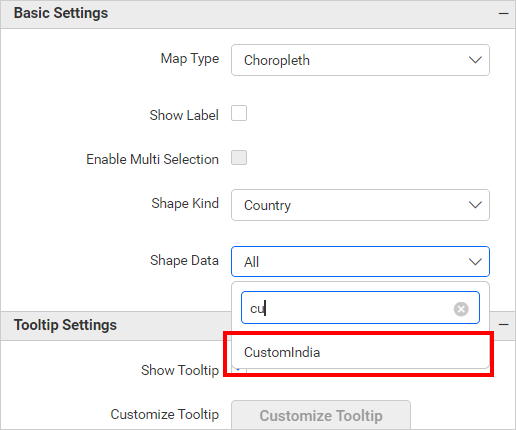This screenshot has width=516, height=430.
Task: Click the Show Label text label
Action: pos(184,115)
